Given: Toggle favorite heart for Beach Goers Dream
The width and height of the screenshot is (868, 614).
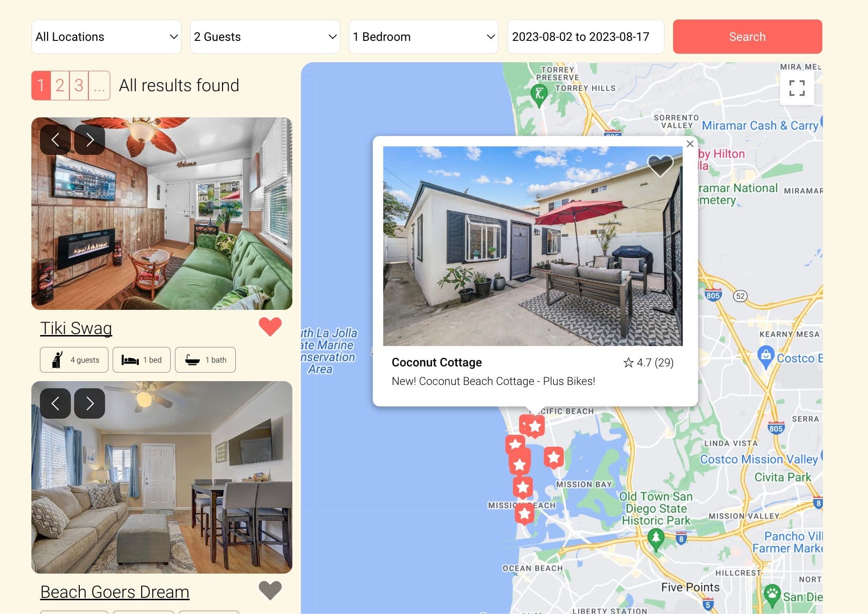Looking at the screenshot, I should coord(270,591).
